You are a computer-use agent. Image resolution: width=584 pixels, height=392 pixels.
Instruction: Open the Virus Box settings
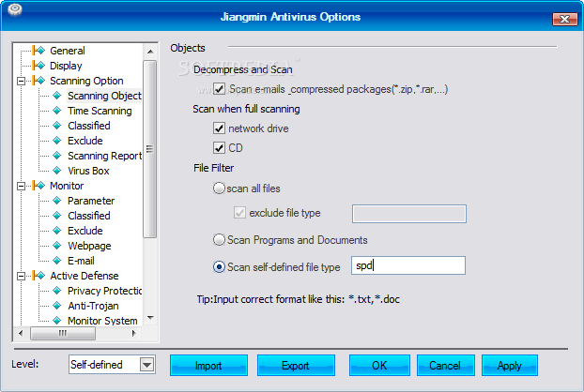pos(88,171)
